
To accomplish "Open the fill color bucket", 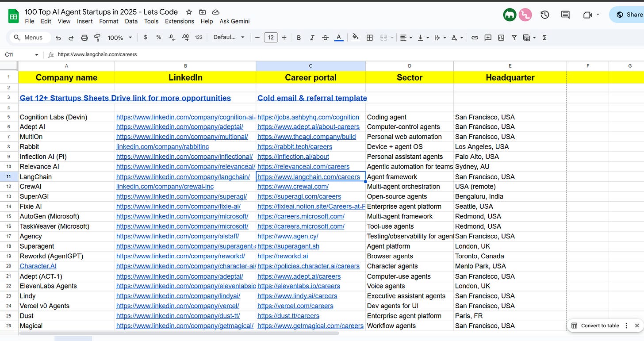I will [x=355, y=38].
